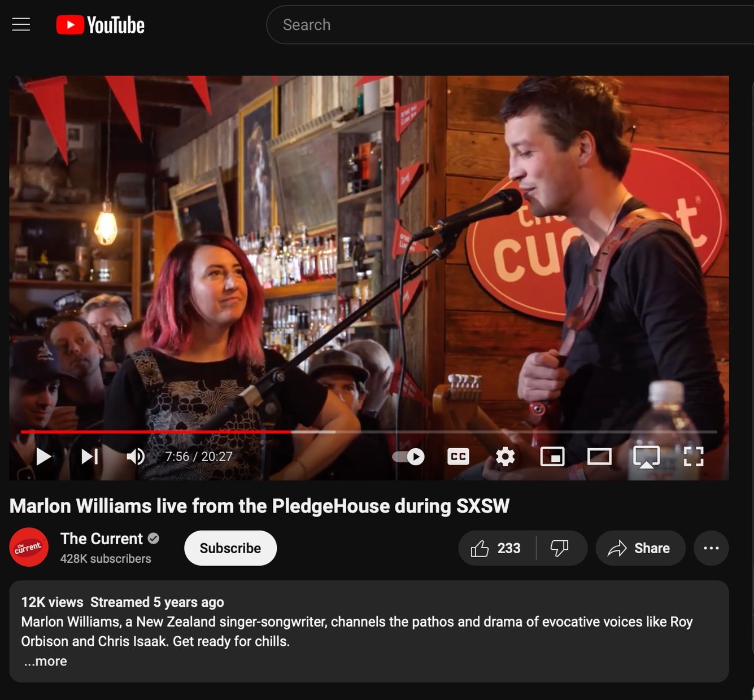
Task: Toggle closed captions (CC)
Action: pos(458,456)
